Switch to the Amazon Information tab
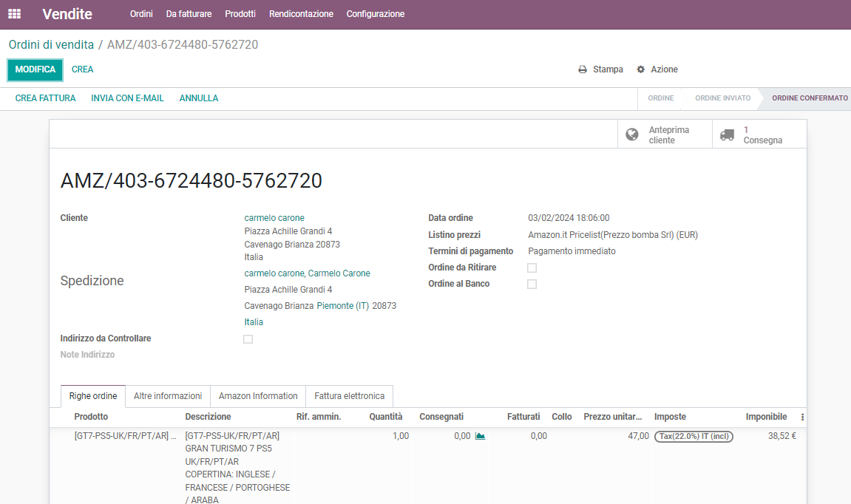 (258, 396)
